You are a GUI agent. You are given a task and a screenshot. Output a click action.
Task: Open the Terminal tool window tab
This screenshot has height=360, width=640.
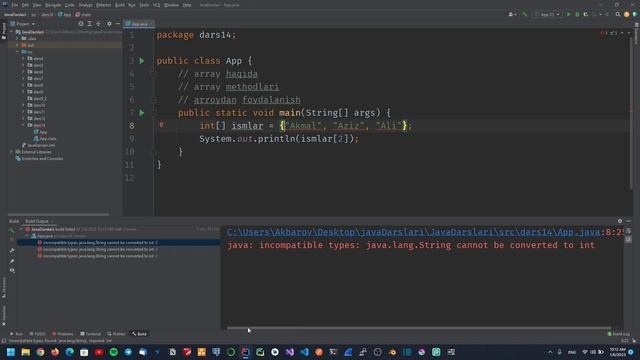pos(91,334)
